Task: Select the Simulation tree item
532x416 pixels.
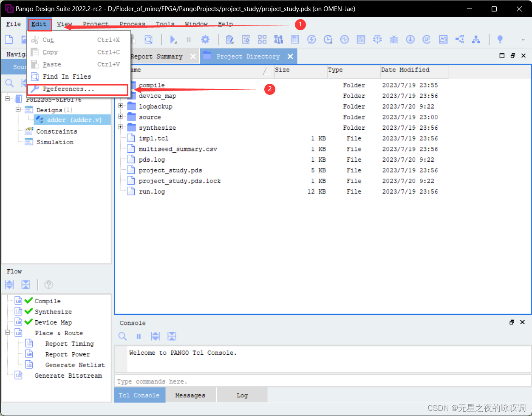Action: 55,142
